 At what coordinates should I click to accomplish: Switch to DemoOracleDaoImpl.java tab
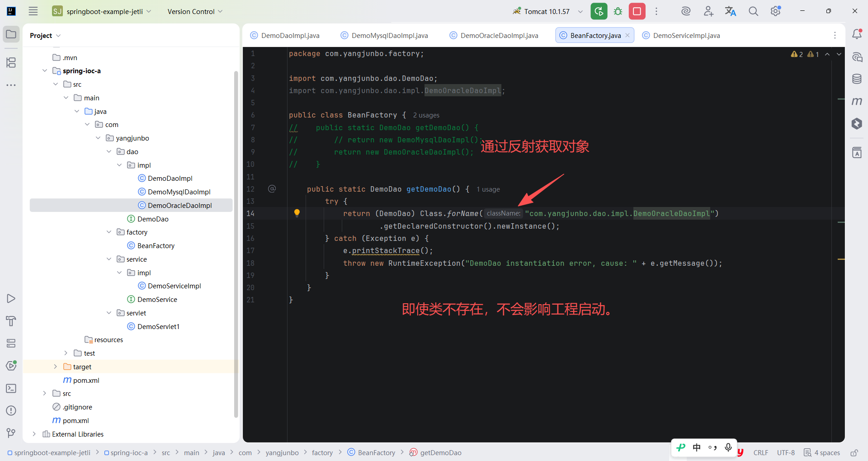pyautogui.click(x=494, y=35)
